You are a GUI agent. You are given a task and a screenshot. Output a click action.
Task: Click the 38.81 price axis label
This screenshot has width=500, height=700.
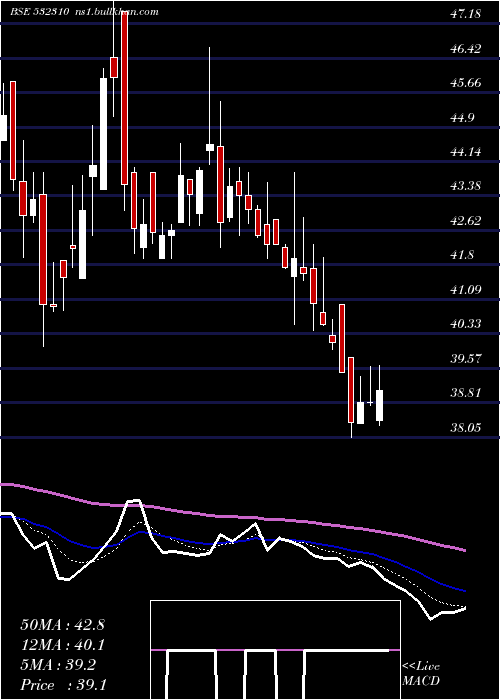465,393
